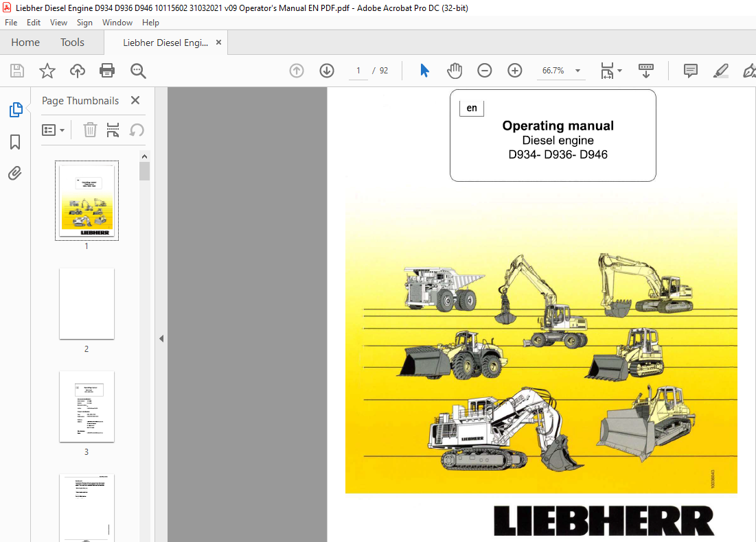Click the Save file icon
Screen dimensions: 756x542
tap(17, 71)
